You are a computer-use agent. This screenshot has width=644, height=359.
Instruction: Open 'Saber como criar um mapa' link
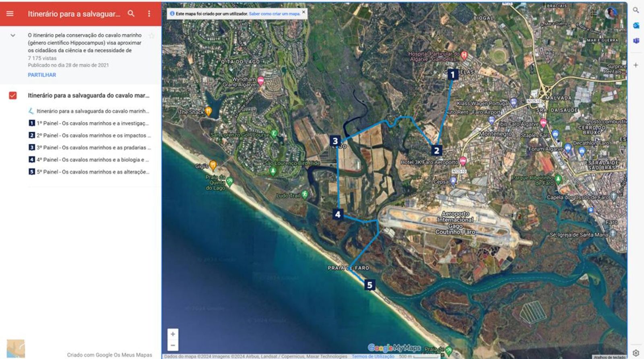(275, 14)
